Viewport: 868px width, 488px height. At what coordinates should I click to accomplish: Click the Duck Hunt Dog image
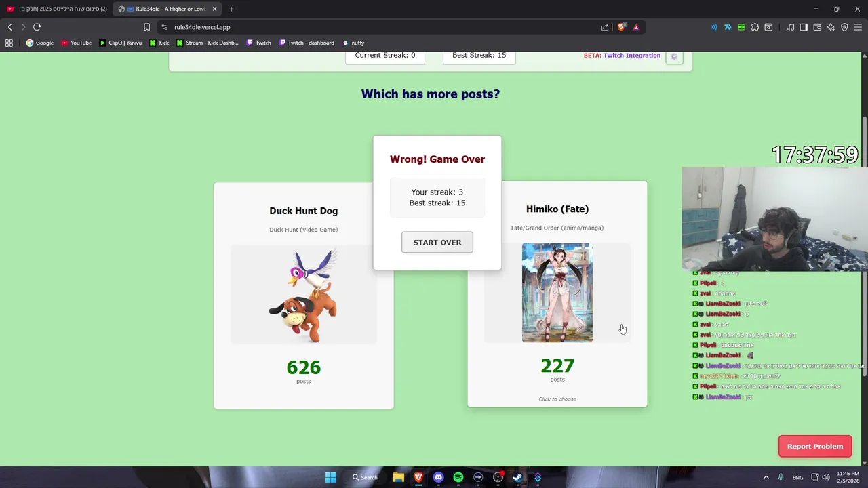[x=304, y=296]
